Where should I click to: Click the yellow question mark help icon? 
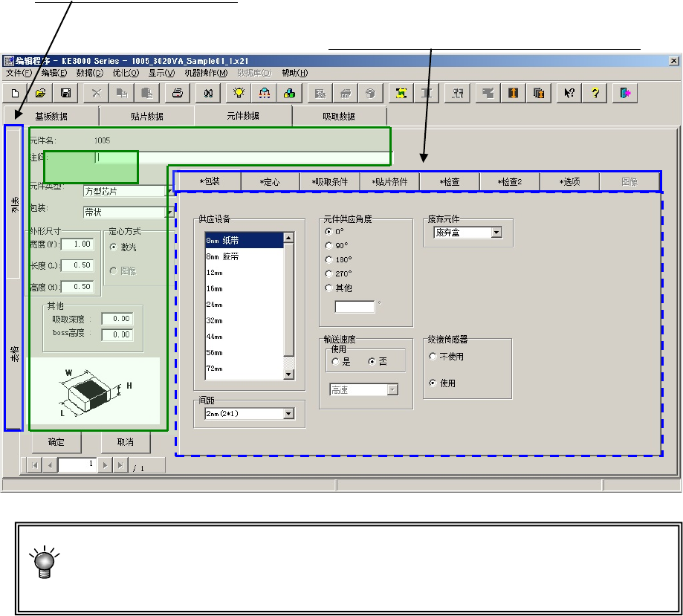coord(595,93)
